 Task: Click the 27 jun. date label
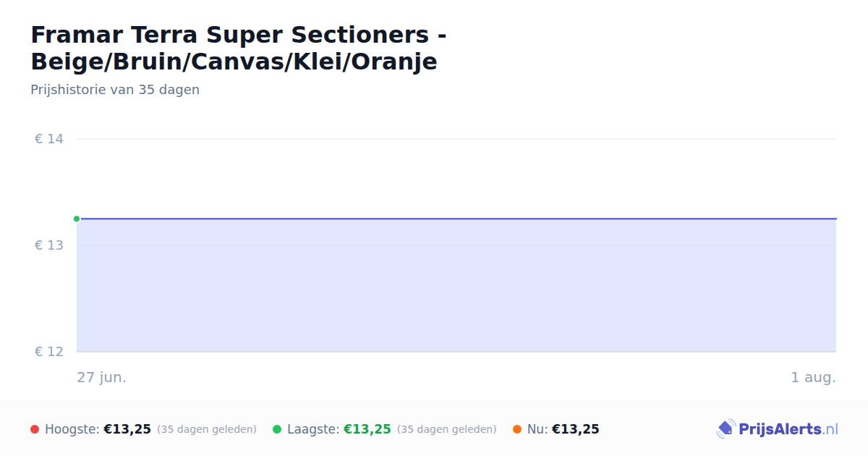(x=102, y=377)
